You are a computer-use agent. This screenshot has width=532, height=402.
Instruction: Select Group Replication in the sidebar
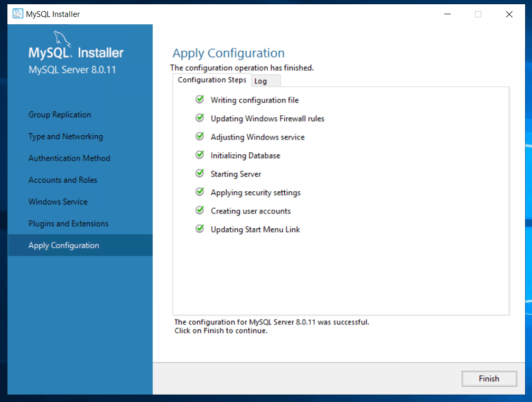click(60, 115)
